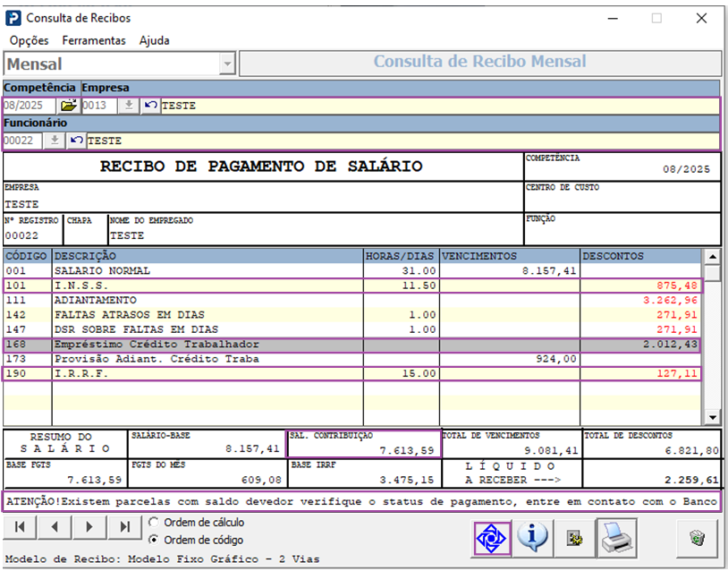Select the 'Ordem de código' radio button
This screenshot has width=728, height=571.
pos(154,540)
